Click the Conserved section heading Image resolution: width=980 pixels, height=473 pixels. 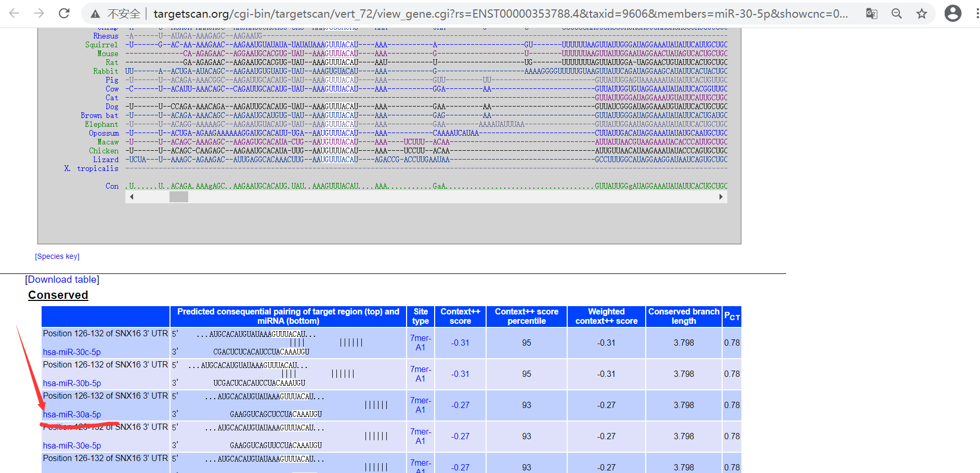[58, 295]
